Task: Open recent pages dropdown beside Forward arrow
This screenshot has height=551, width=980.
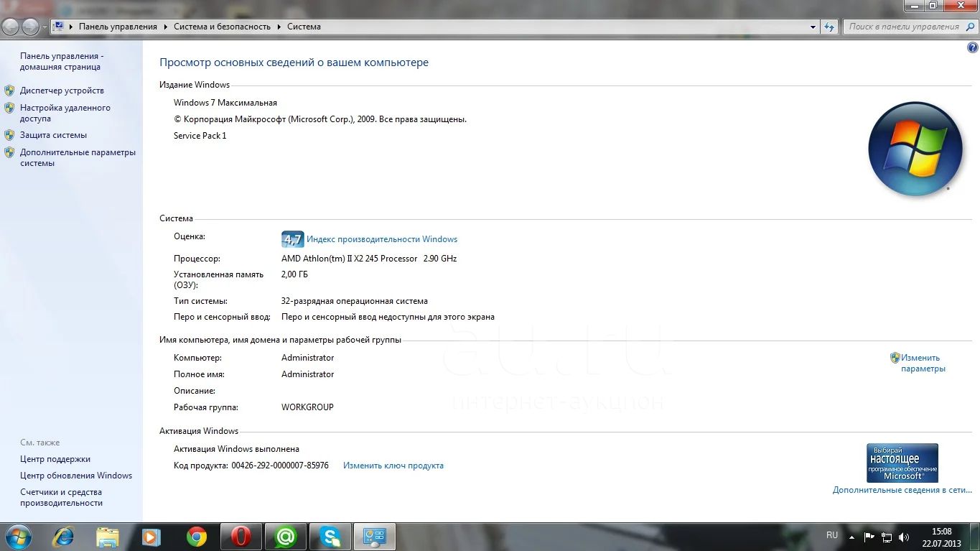Action: point(45,27)
